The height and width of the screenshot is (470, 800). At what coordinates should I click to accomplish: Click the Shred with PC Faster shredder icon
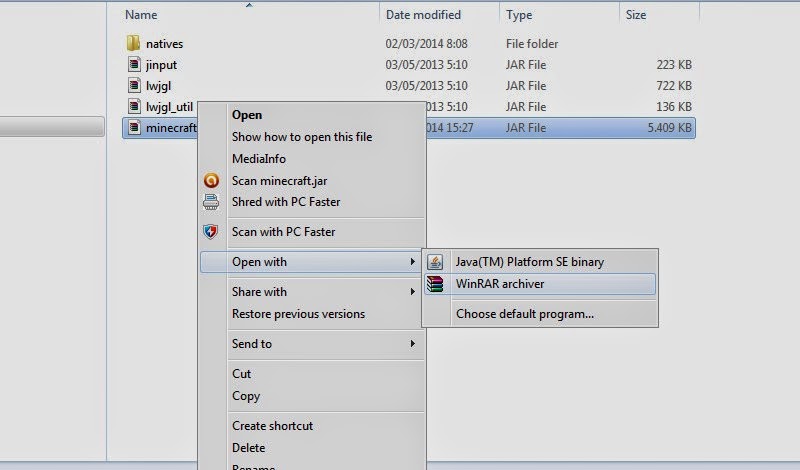point(211,202)
